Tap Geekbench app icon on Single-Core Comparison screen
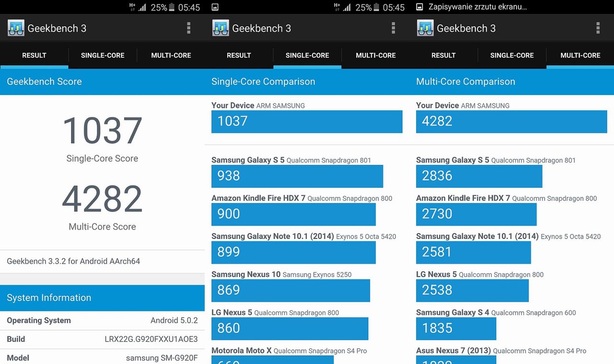Viewport: 614px width, 364px height. click(221, 28)
